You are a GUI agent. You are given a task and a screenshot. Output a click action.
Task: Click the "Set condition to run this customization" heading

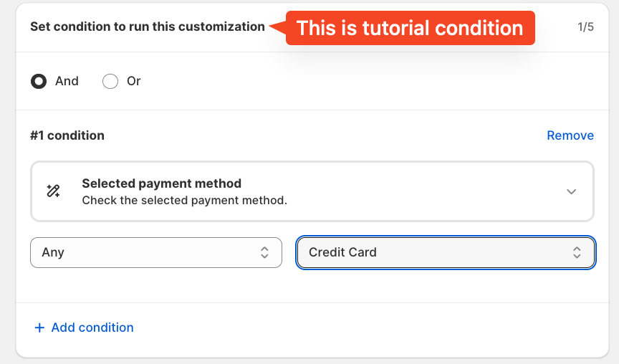147,27
